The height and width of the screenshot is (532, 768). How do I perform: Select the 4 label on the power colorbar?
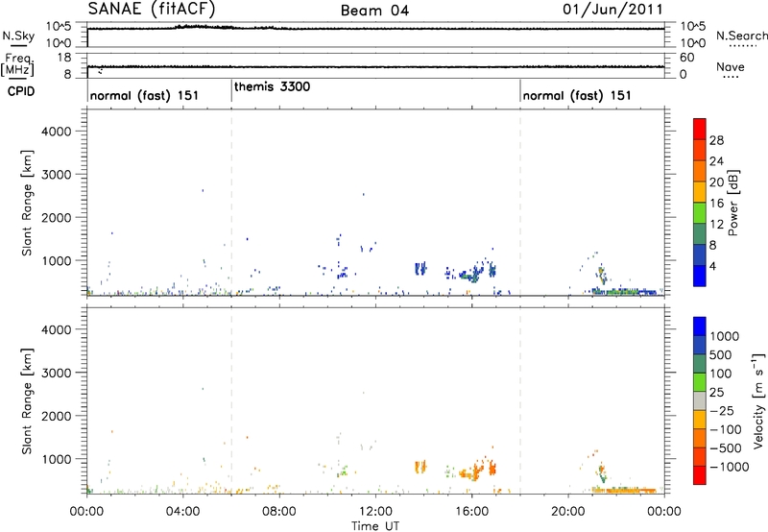point(712,266)
